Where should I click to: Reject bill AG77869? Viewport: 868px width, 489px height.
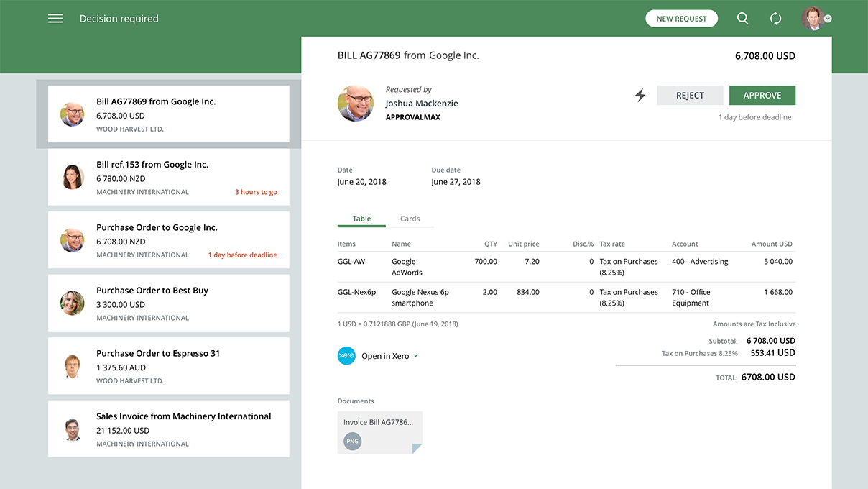pyautogui.click(x=690, y=95)
